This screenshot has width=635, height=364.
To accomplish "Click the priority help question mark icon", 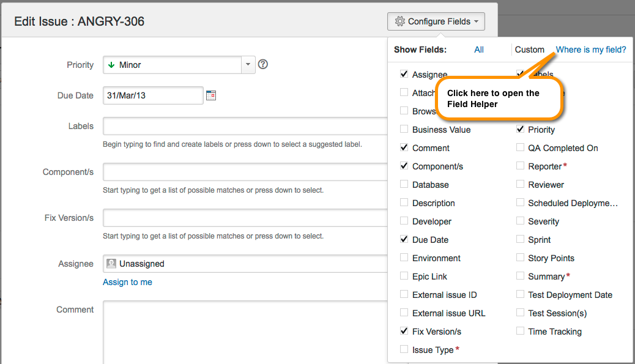I will (263, 64).
